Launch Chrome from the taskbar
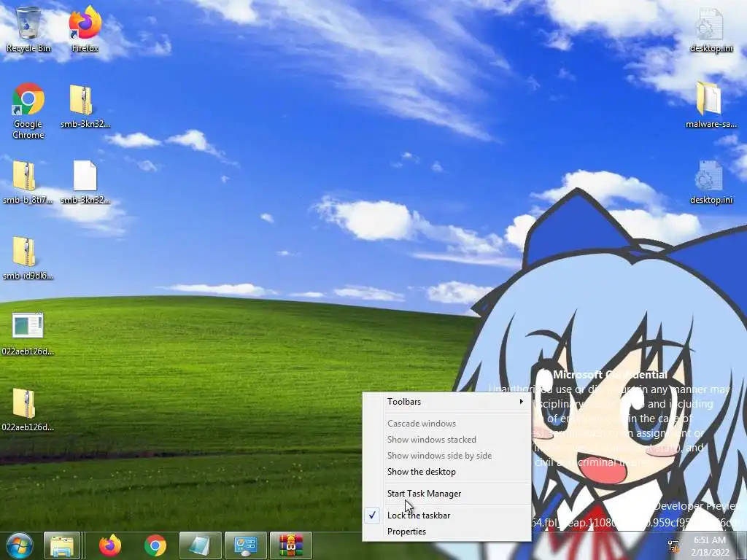Screen dimensions: 747x560 click(155, 545)
